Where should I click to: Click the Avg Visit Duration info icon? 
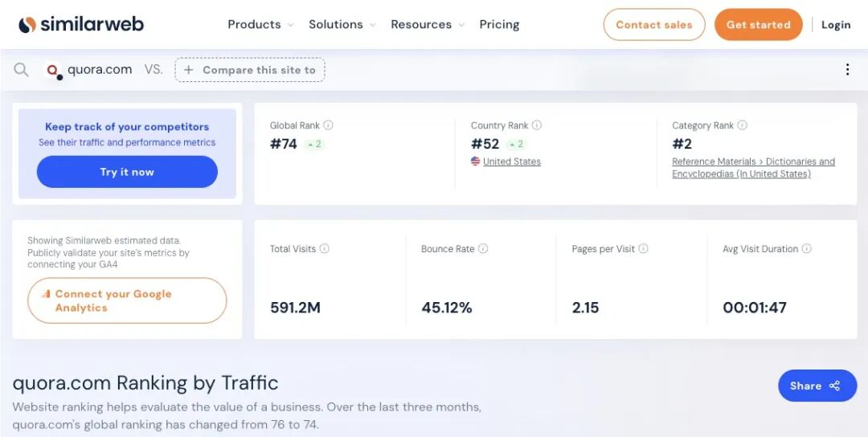tap(807, 249)
